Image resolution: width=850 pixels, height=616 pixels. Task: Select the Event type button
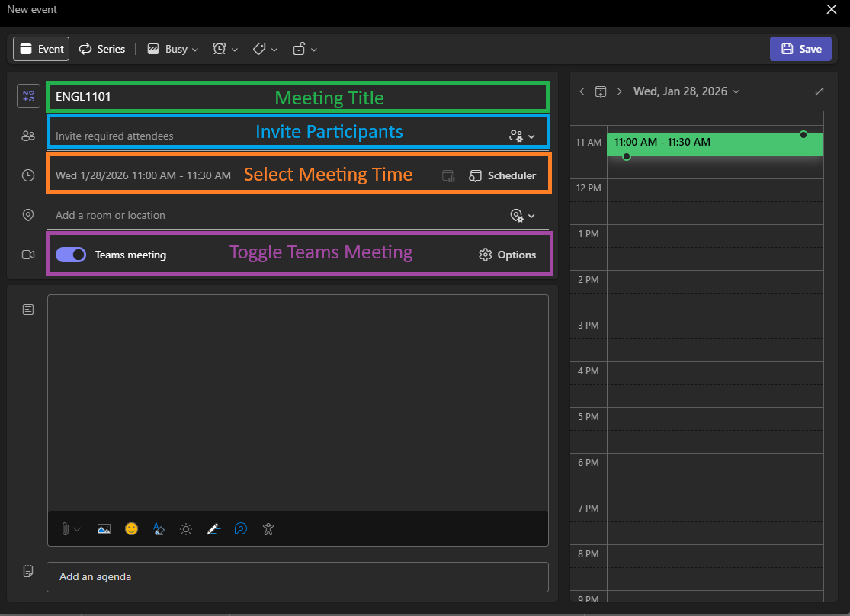pos(41,49)
